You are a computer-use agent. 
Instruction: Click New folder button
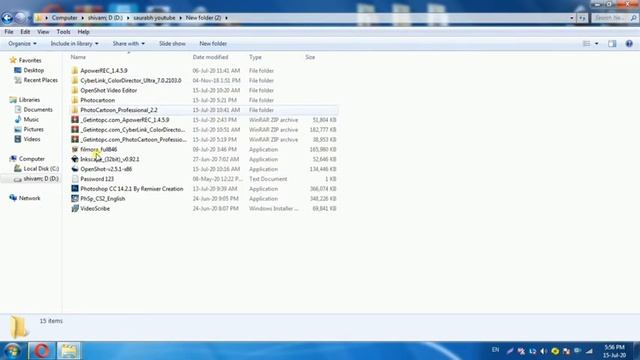[213, 44]
